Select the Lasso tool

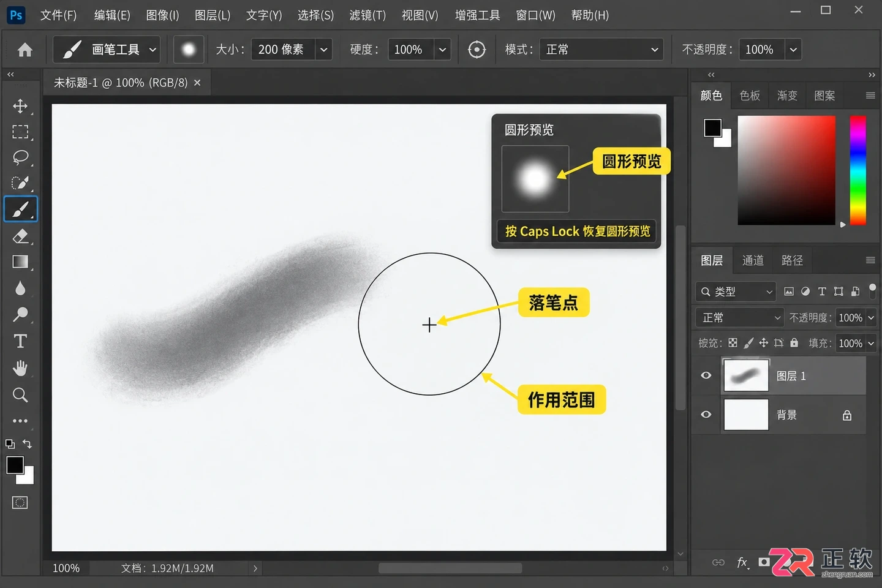[20, 157]
